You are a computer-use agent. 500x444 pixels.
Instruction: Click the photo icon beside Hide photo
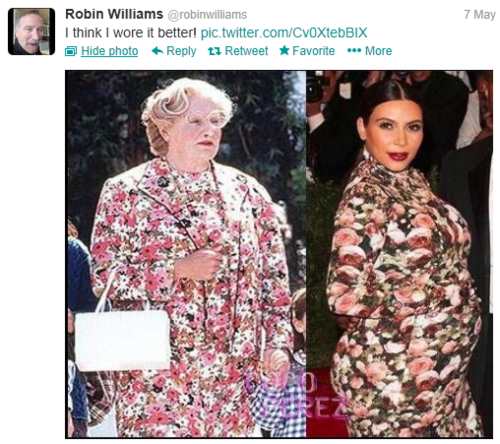click(71, 51)
